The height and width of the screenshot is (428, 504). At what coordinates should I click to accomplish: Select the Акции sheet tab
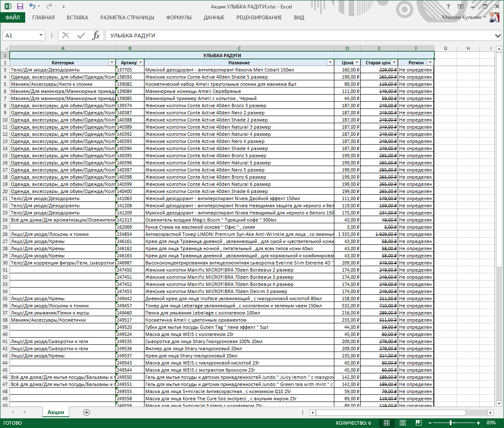(x=56, y=412)
